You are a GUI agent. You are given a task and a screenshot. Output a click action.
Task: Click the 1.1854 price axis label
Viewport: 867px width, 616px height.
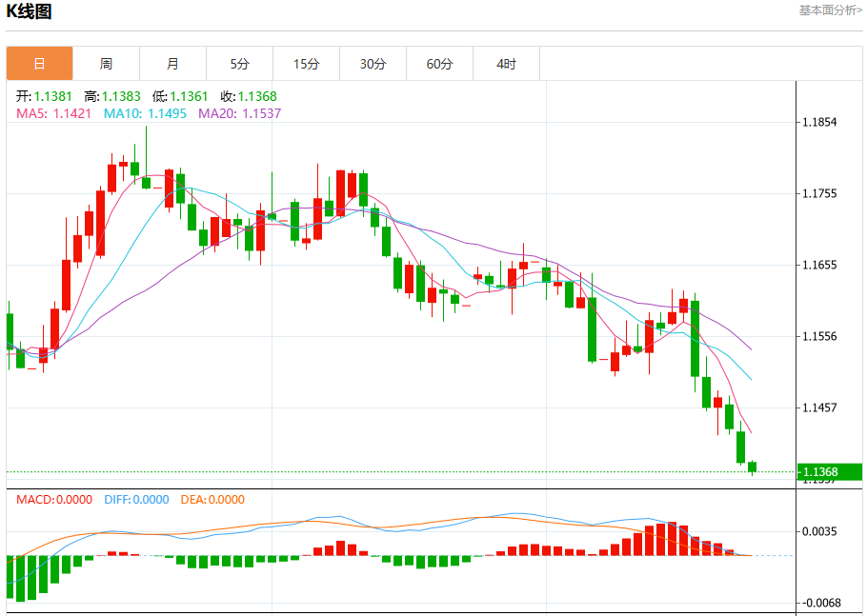coord(820,122)
